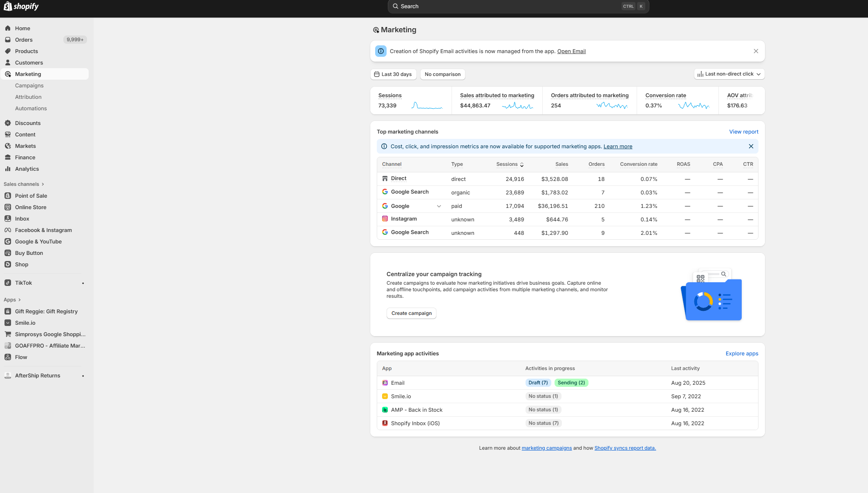Screen dimensions: 868x493
Task: Click the Point of Sale icon
Action: [8, 196]
